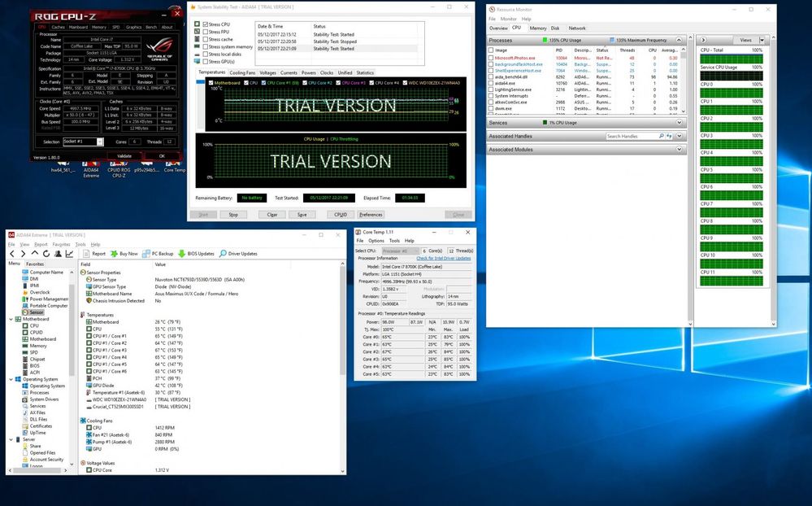This screenshot has width=812, height=506.
Task: Search handles using the magnifier icon
Action: [662, 137]
